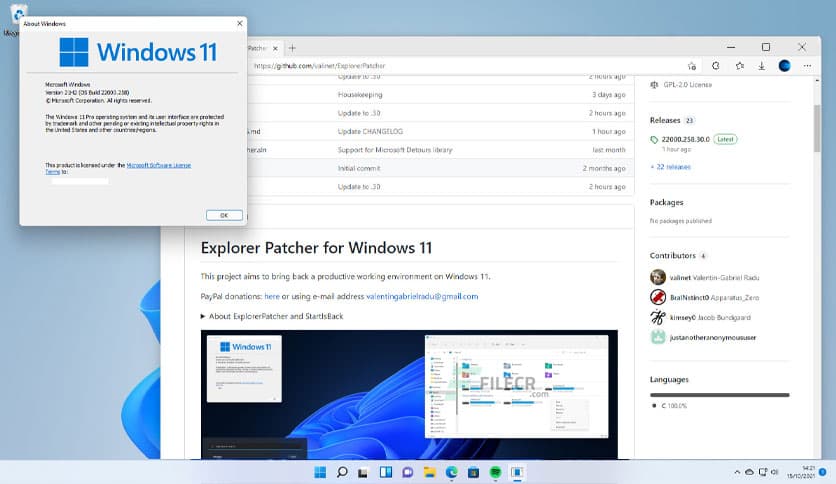
Task: Open Support for Microsoft Detours library commit
Action: click(395, 150)
